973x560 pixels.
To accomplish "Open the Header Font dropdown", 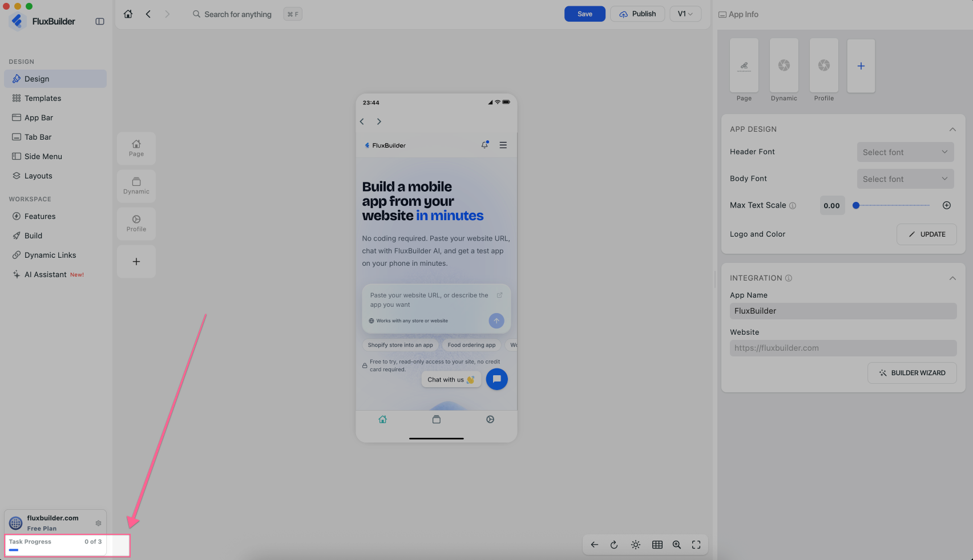I will click(x=906, y=152).
